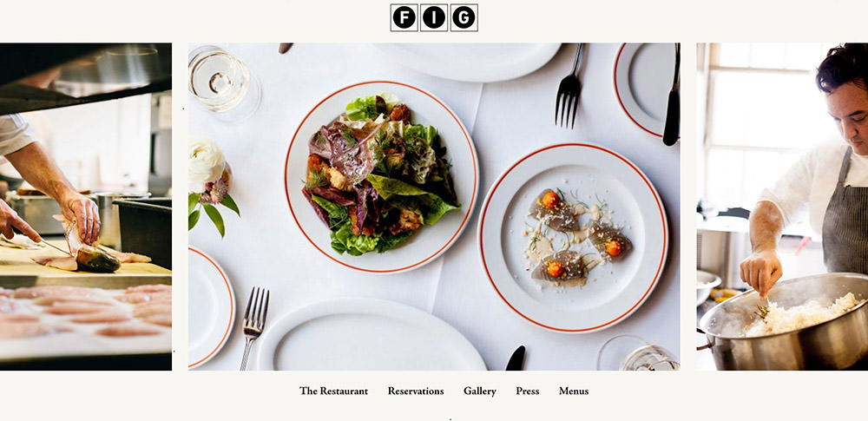Show the previous slide of fish filleting
868x421 pixels.
86,207
